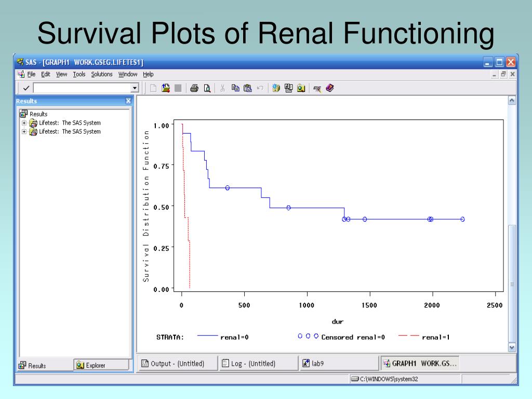
Task: Click the 'C:\WINDOWS\system32' status bar path
Action: click(389, 379)
